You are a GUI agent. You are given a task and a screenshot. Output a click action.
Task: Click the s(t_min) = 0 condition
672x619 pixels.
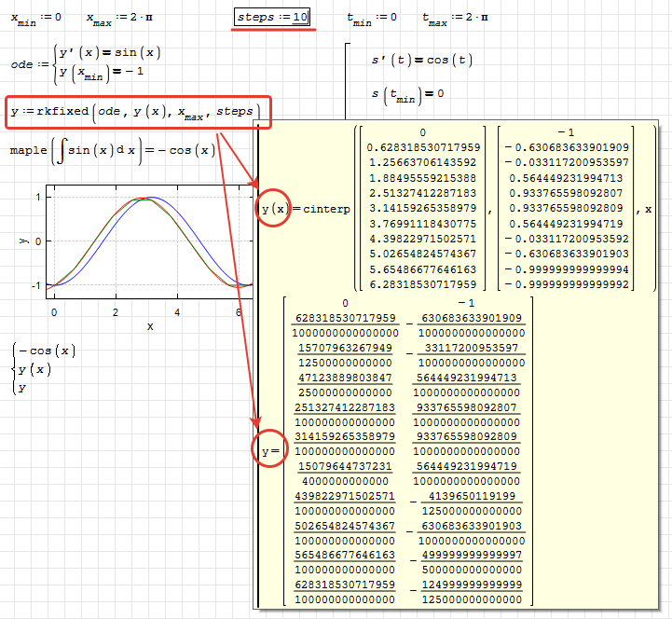(x=406, y=94)
